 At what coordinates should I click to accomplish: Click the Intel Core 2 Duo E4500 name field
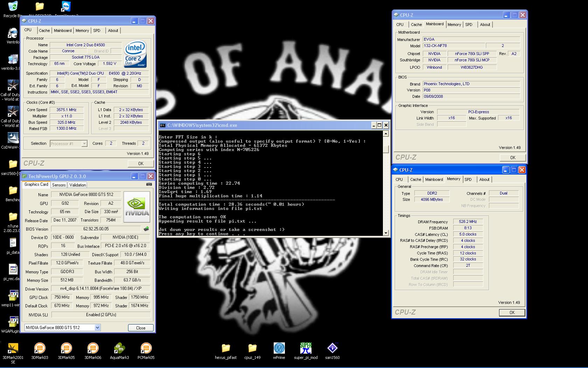pyautogui.click(x=86, y=45)
